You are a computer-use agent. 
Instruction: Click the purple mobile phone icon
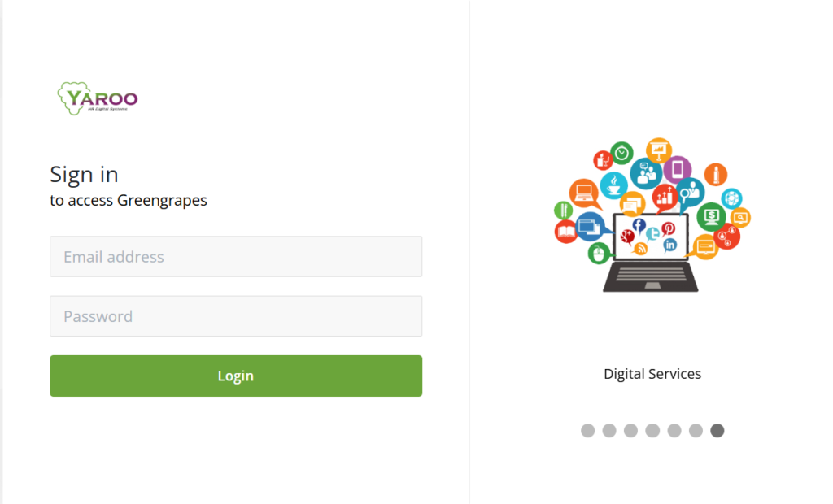tap(677, 170)
